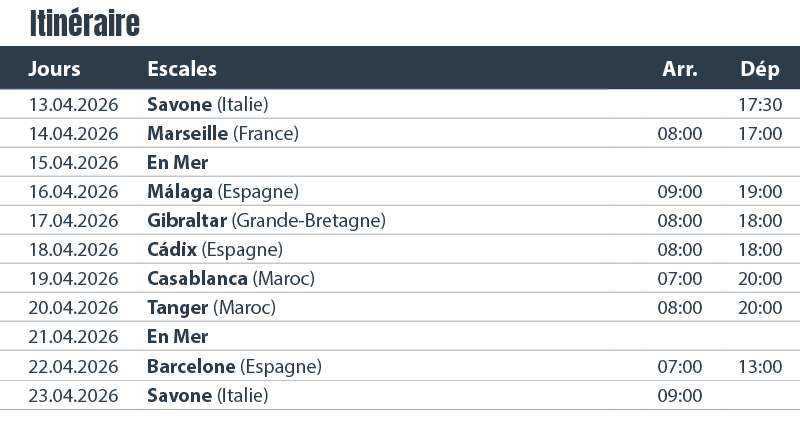Viewport: 800px width, 442px height.
Task: Select the Escales column header
Action: 182,69
